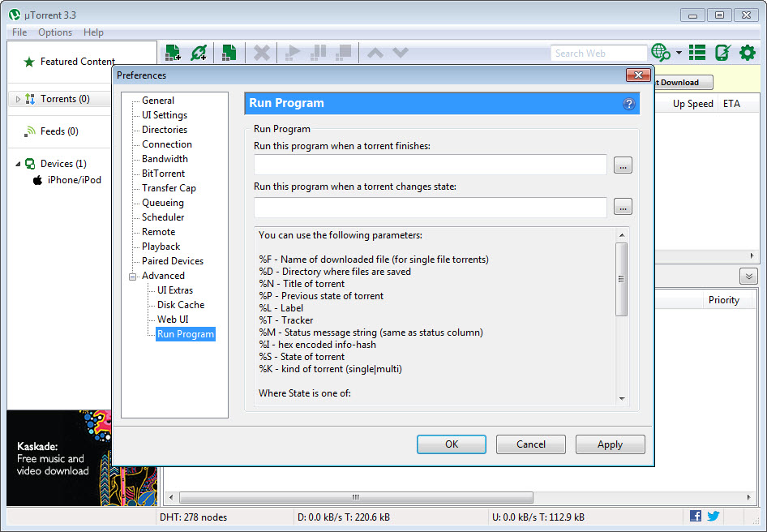Focus the 'torrent changes state' program field
The height and width of the screenshot is (532, 767).
click(x=431, y=208)
